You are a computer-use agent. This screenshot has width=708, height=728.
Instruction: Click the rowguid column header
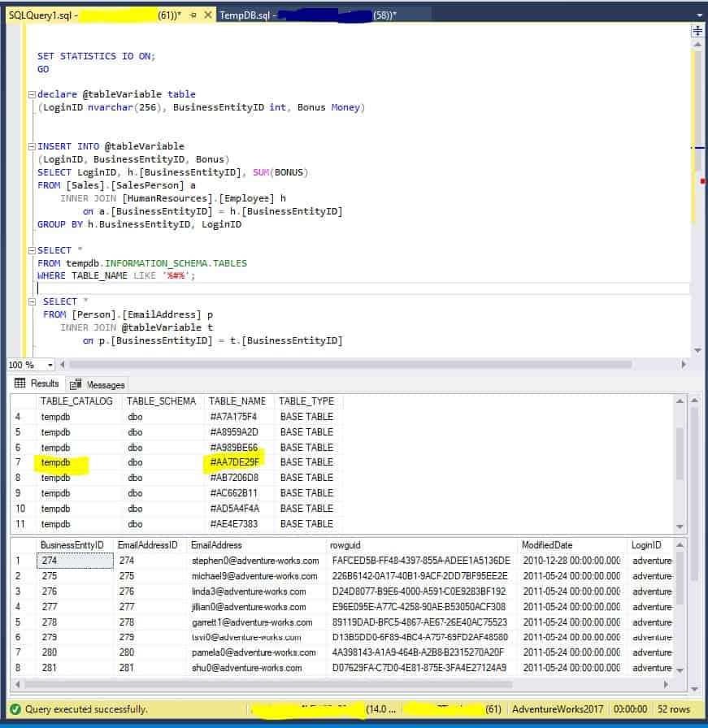pyautogui.click(x=345, y=545)
